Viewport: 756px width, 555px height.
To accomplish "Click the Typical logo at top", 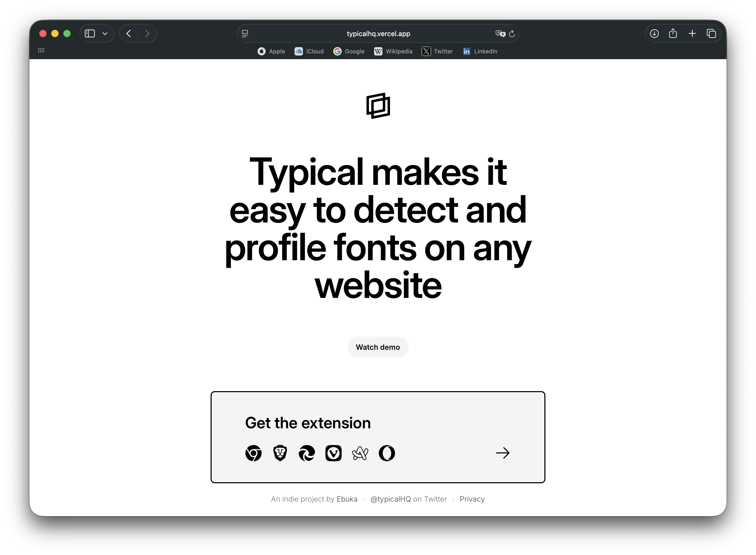I will click(x=378, y=106).
